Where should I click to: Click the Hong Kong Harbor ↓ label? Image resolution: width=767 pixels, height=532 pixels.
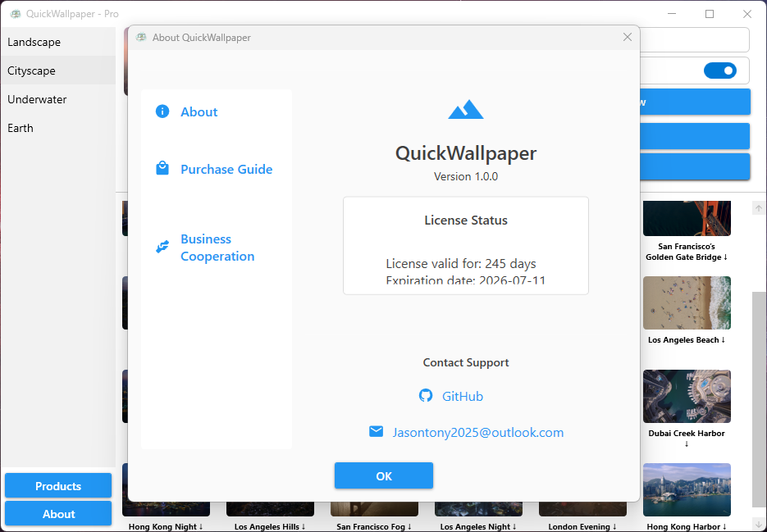(687, 526)
